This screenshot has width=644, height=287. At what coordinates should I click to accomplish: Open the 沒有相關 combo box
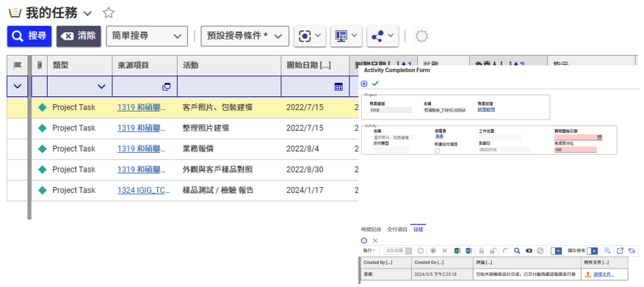click(x=398, y=250)
